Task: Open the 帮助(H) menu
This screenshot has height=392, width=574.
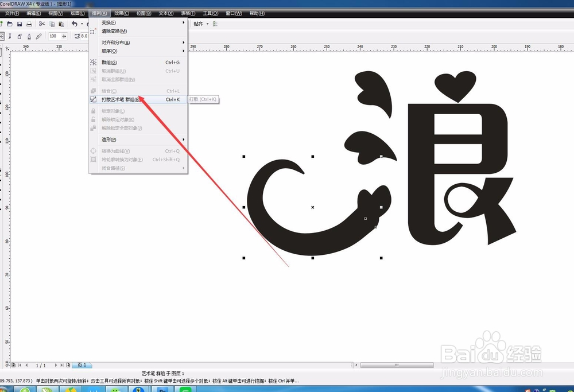Action: [x=257, y=14]
